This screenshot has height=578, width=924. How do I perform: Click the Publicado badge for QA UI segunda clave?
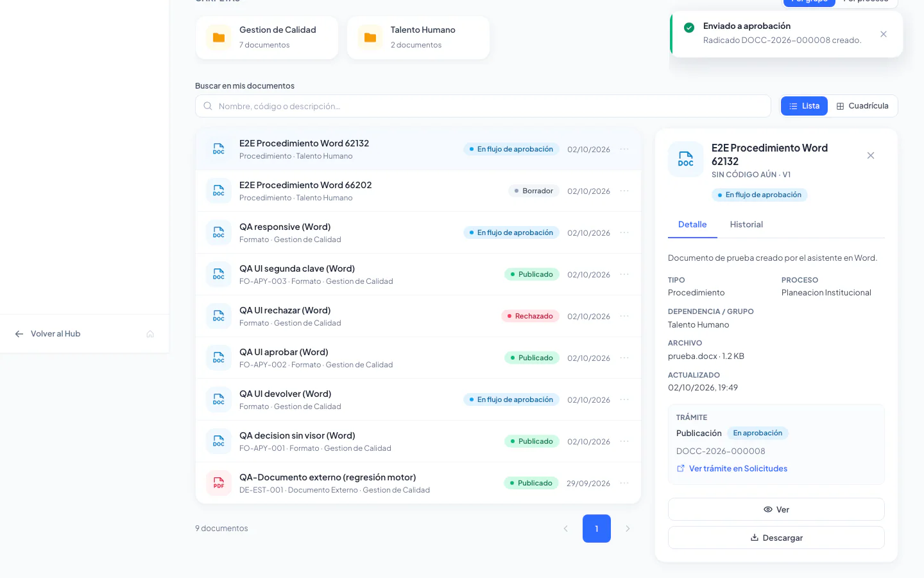tap(532, 274)
